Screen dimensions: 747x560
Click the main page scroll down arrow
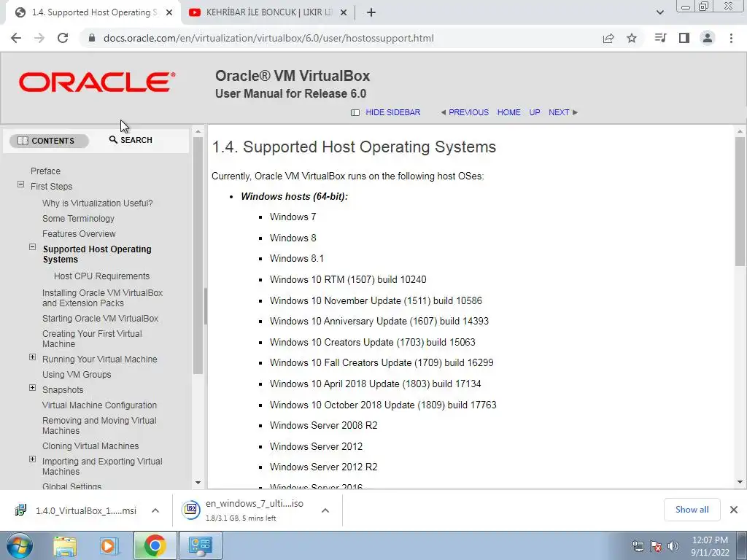pyautogui.click(x=740, y=483)
